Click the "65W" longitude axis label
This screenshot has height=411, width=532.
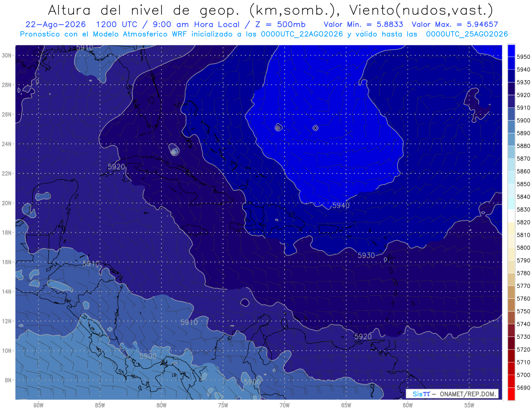(346, 405)
